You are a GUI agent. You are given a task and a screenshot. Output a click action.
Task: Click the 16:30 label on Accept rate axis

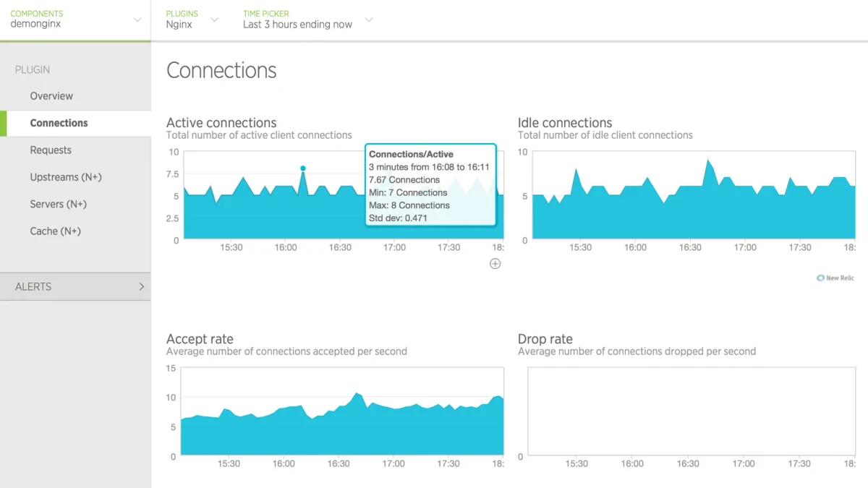point(339,464)
